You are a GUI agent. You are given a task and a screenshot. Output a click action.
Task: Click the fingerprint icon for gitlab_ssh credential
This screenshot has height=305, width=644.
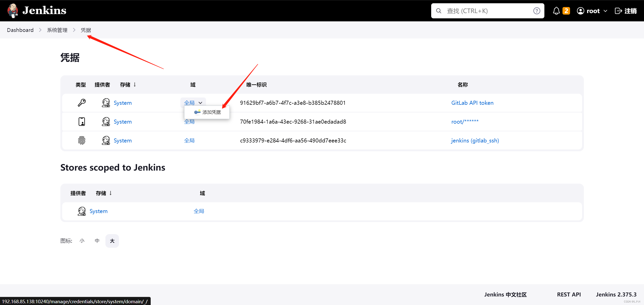coord(82,140)
